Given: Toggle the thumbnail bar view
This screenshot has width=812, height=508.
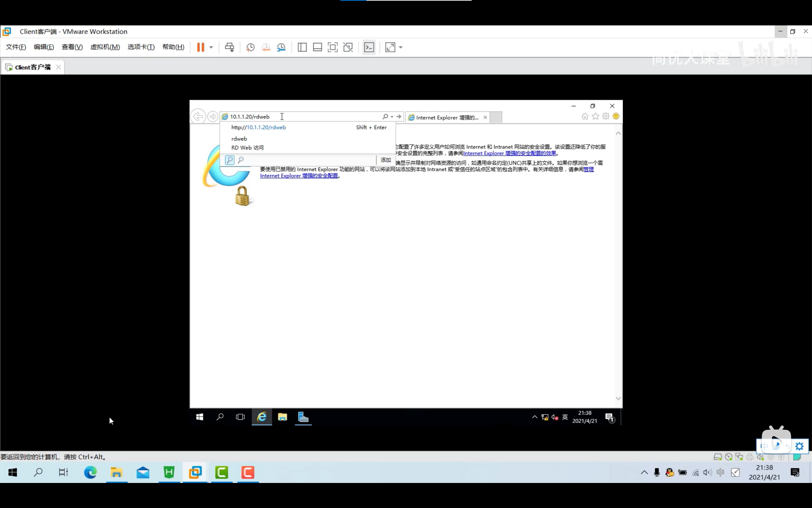Looking at the screenshot, I should point(317,47).
